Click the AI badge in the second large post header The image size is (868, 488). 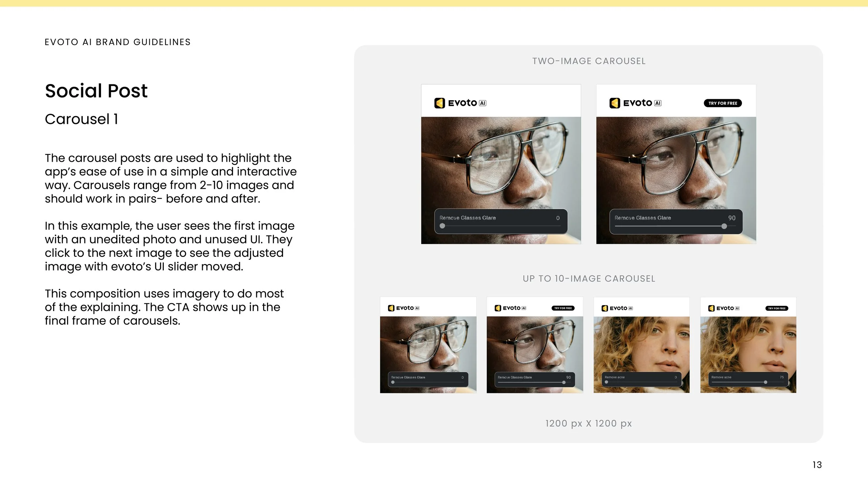(x=658, y=103)
